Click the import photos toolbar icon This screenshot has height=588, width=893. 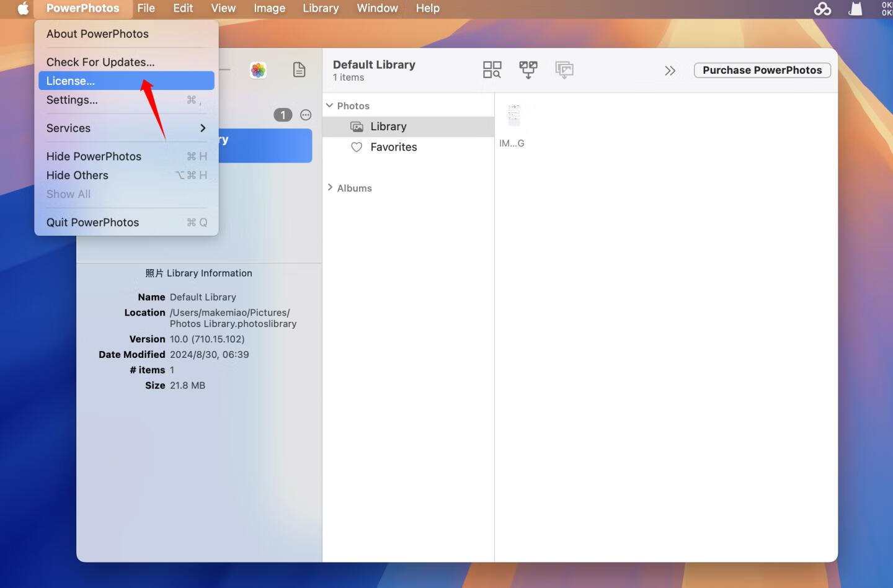point(564,69)
